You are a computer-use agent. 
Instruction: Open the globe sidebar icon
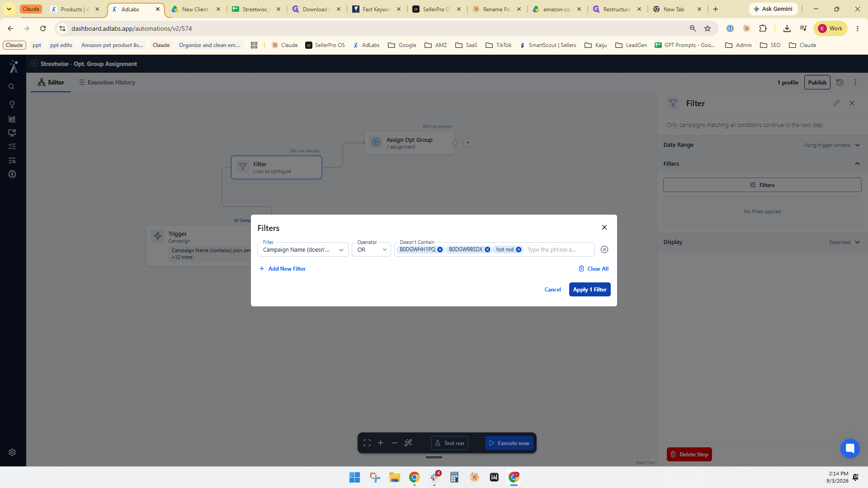pos(12,174)
